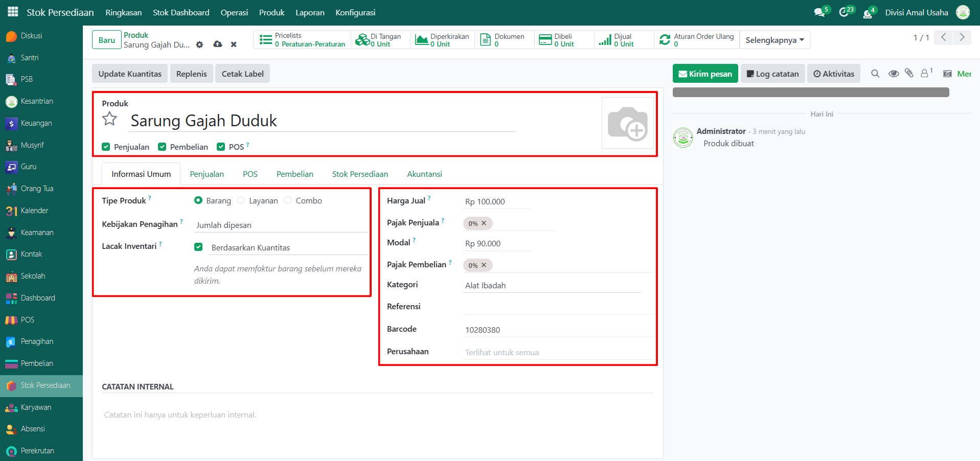Click the chatter search magnifier icon
The height and width of the screenshot is (461, 980).
point(875,74)
